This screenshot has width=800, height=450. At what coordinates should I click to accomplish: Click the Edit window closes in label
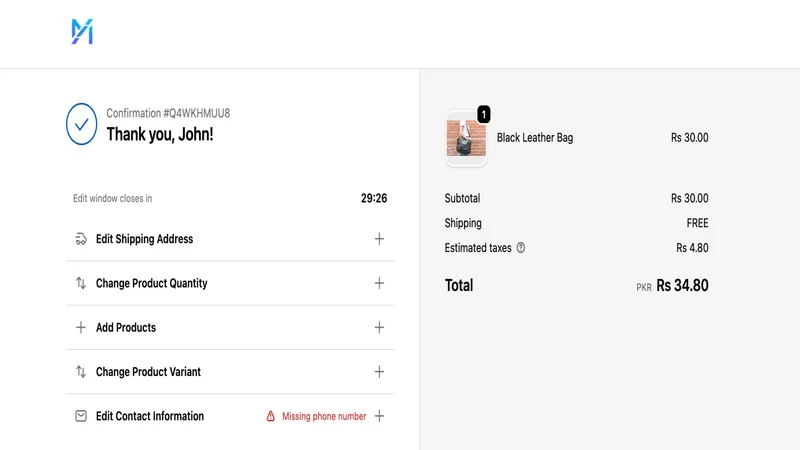point(112,198)
